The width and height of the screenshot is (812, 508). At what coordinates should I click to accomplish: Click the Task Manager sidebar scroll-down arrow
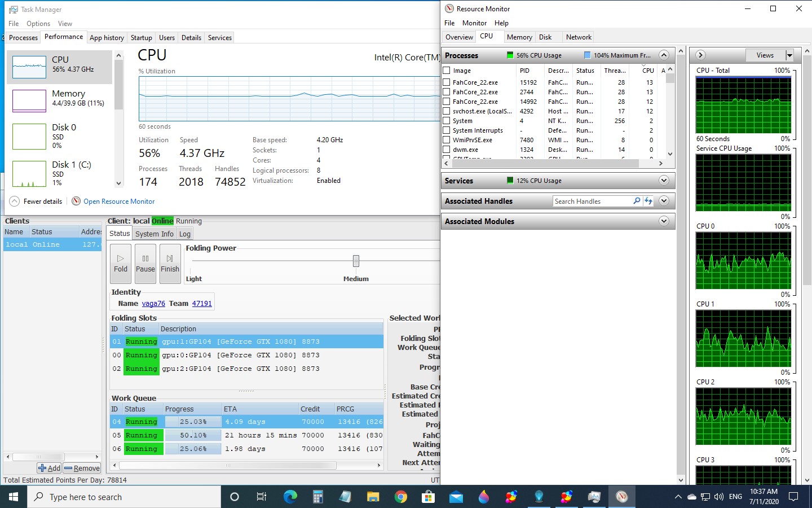point(118,183)
